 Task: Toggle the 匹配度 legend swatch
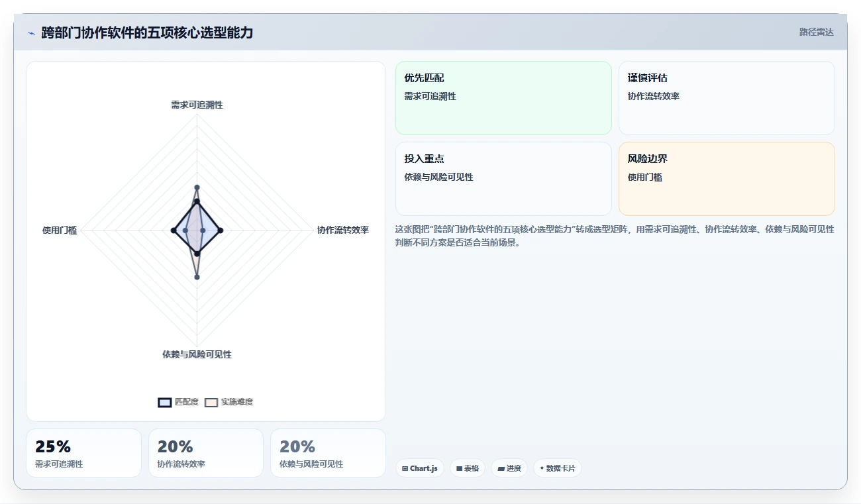(165, 402)
